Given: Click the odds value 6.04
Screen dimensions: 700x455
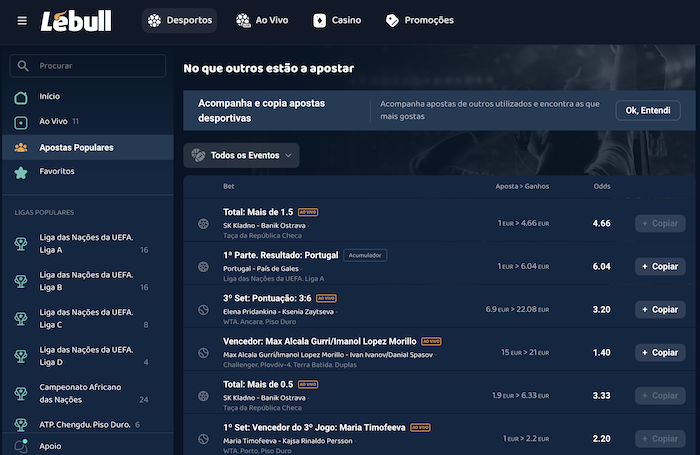Looking at the screenshot, I should point(601,267).
